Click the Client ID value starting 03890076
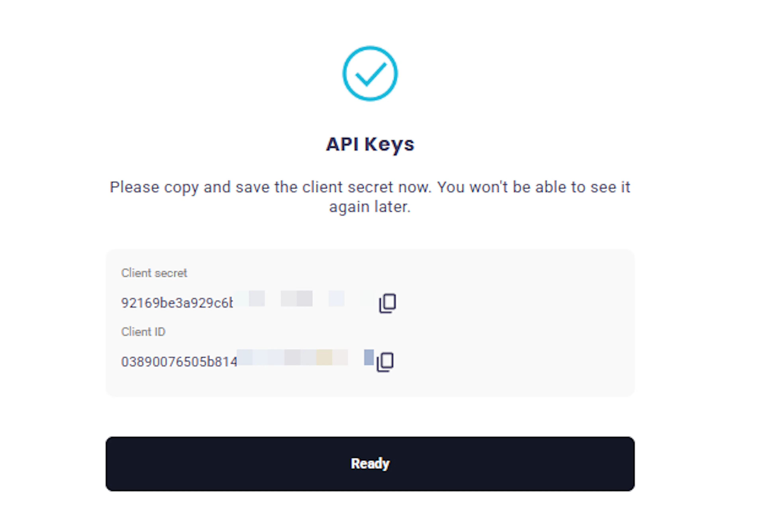 (179, 362)
